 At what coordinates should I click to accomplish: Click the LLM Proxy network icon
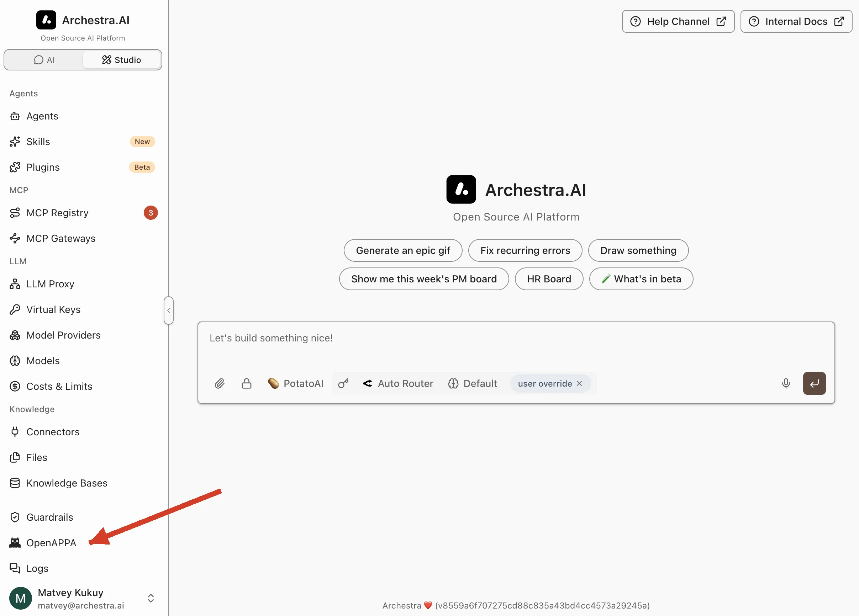[x=15, y=284]
